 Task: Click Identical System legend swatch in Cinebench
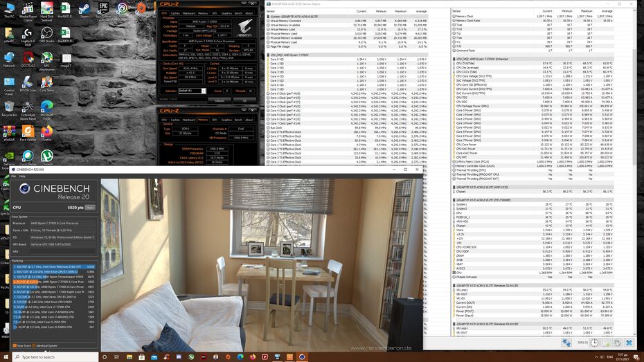click(34, 345)
